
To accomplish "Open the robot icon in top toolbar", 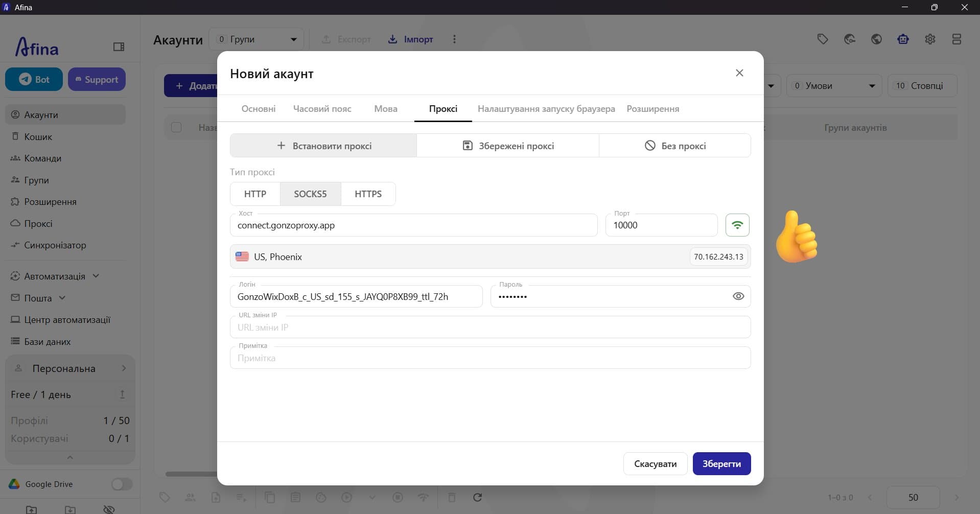I will pos(903,39).
